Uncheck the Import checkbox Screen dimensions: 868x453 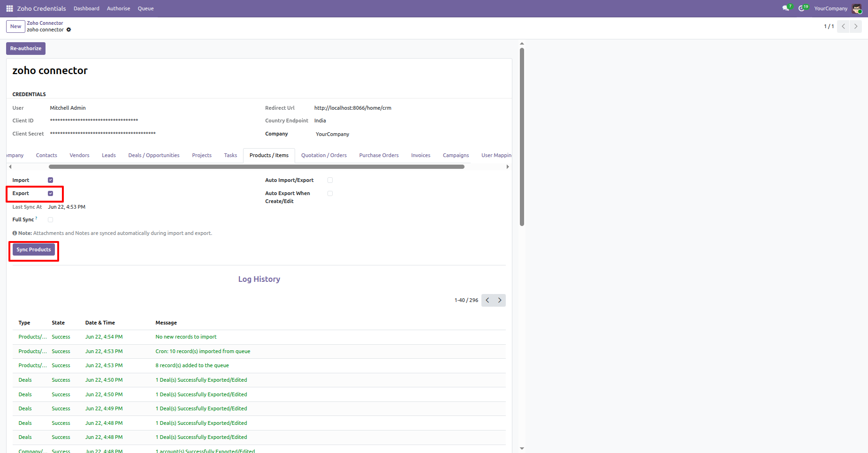[x=51, y=180]
